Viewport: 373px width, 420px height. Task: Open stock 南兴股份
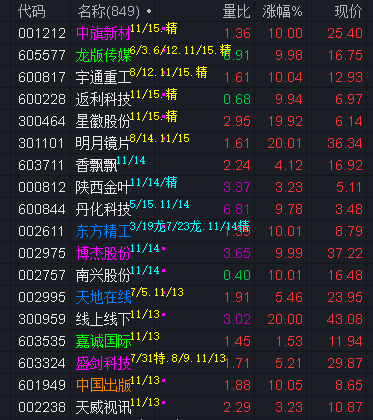(103, 275)
